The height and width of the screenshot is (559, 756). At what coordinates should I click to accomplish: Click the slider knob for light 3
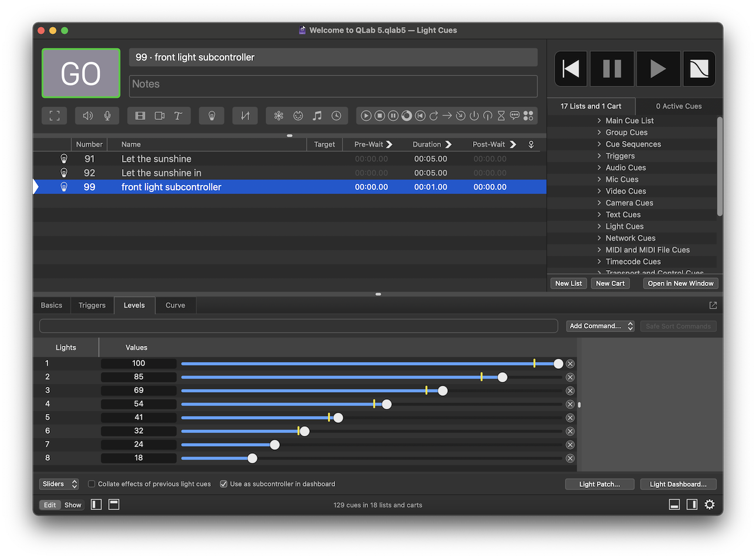pyautogui.click(x=443, y=390)
